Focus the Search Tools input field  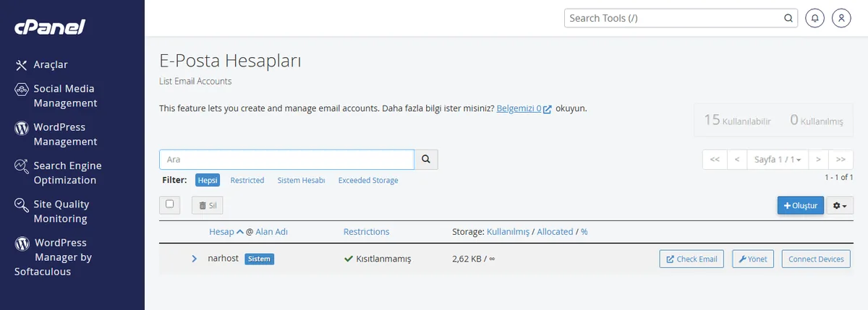tap(673, 18)
